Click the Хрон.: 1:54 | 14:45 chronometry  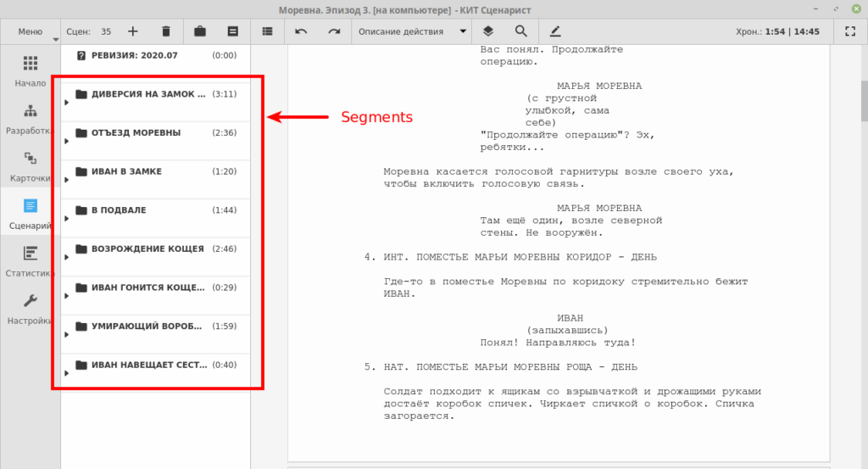coord(777,31)
